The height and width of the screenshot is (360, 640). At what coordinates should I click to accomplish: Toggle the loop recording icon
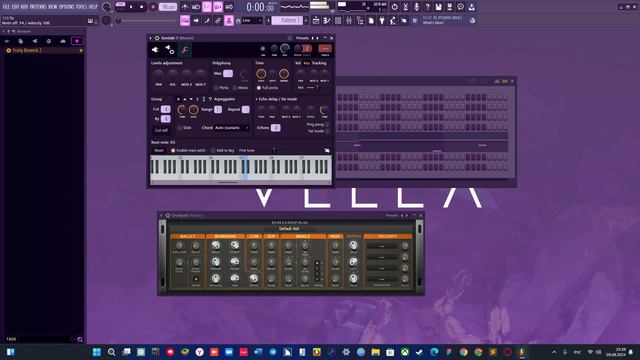coord(229,7)
